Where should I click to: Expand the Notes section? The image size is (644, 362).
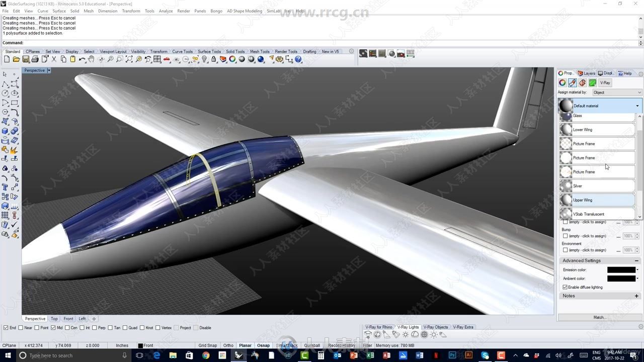coord(636,296)
